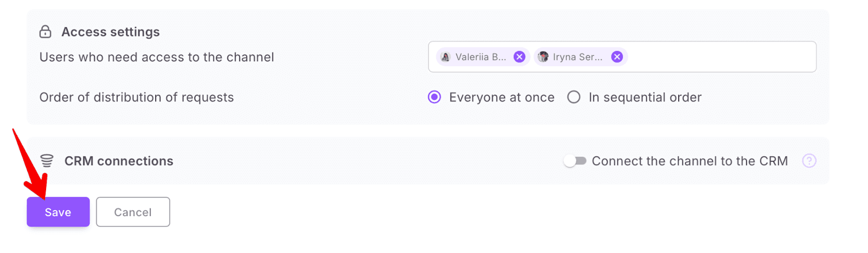The image size is (868, 253).
Task: Remove Valeriia B. from channel access
Action: pos(519,57)
